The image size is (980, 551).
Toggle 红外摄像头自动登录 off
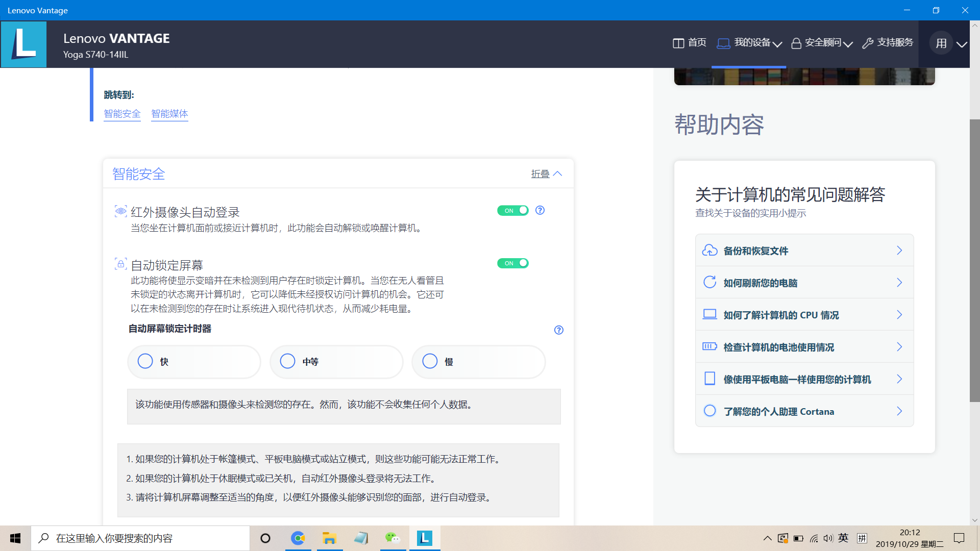pyautogui.click(x=513, y=211)
